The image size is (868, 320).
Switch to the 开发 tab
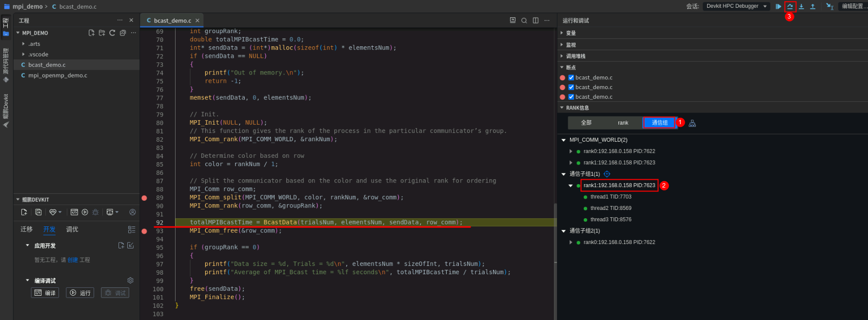(x=49, y=229)
